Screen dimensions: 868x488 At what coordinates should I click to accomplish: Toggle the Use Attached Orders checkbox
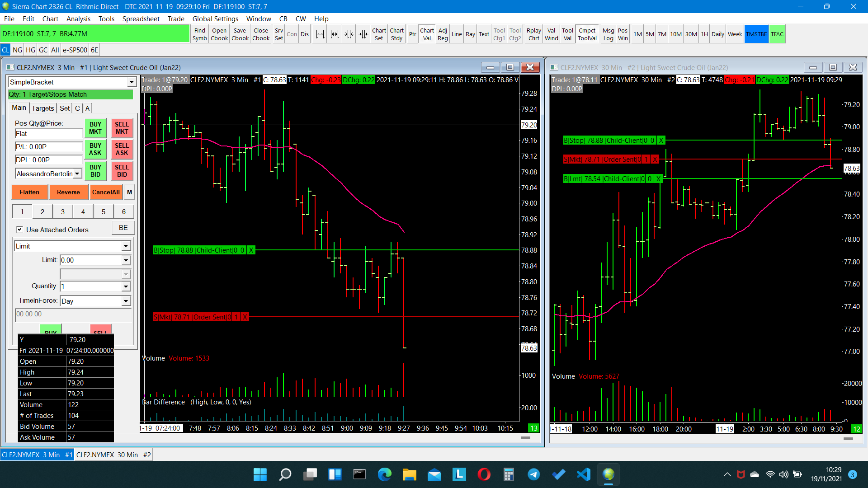[x=19, y=230]
